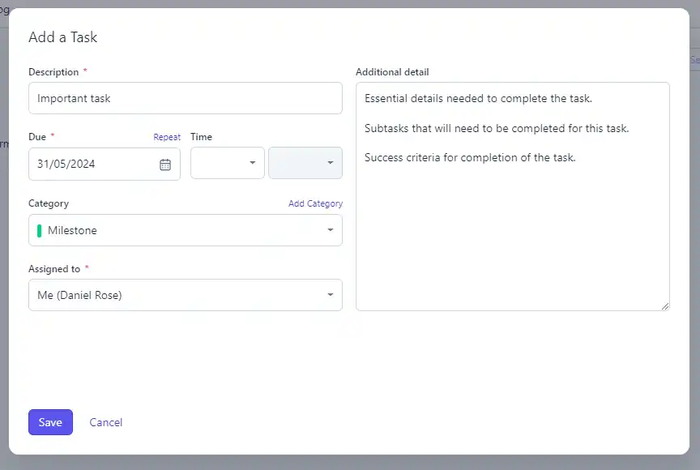Click the 'Add a Task' heading
Viewport: 700px width, 470px height.
point(62,37)
